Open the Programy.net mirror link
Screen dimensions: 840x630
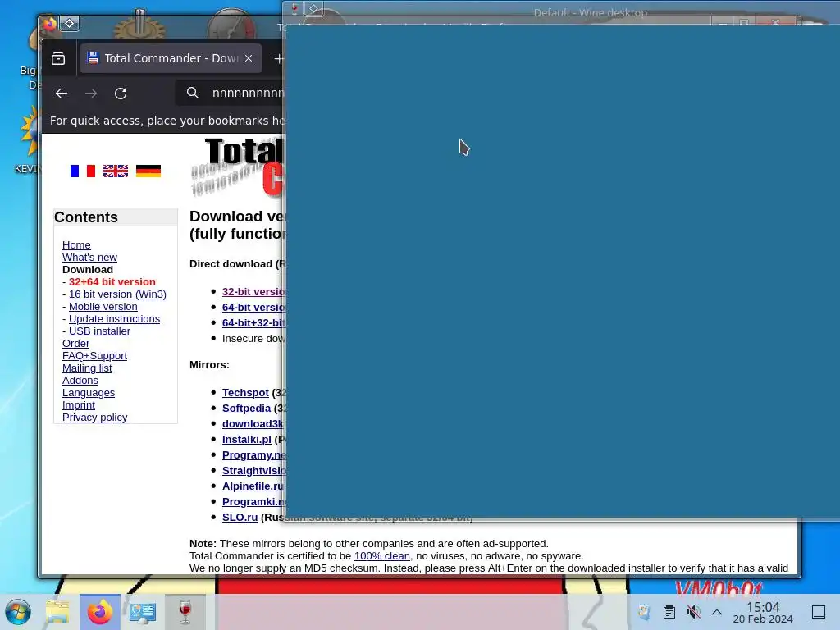(x=253, y=454)
